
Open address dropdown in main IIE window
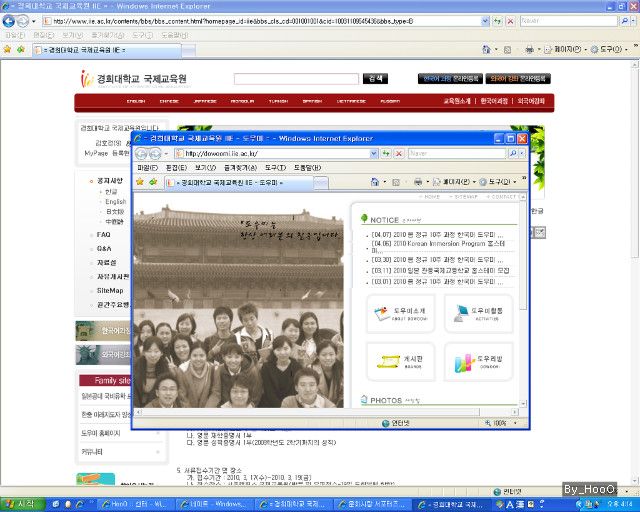(485, 21)
